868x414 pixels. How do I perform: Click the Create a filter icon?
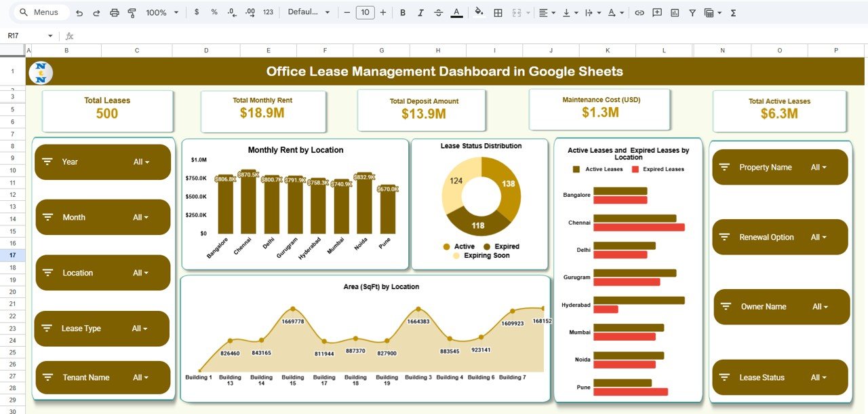[692, 13]
